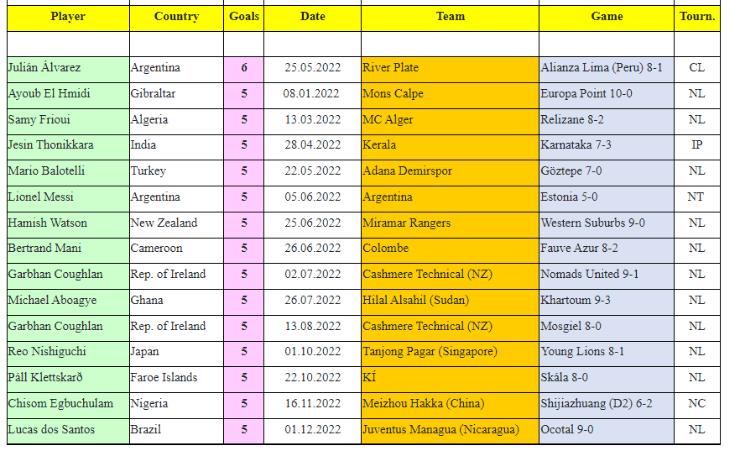Select the Team column header
Screen dimensions: 740x451
pyautogui.click(x=450, y=17)
